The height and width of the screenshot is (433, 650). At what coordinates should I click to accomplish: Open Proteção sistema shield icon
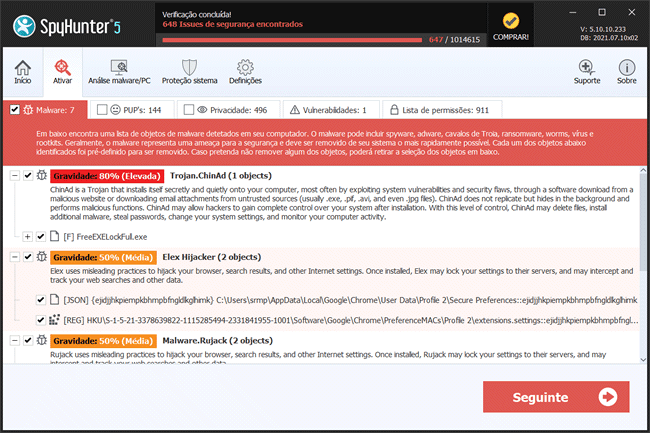point(189,67)
